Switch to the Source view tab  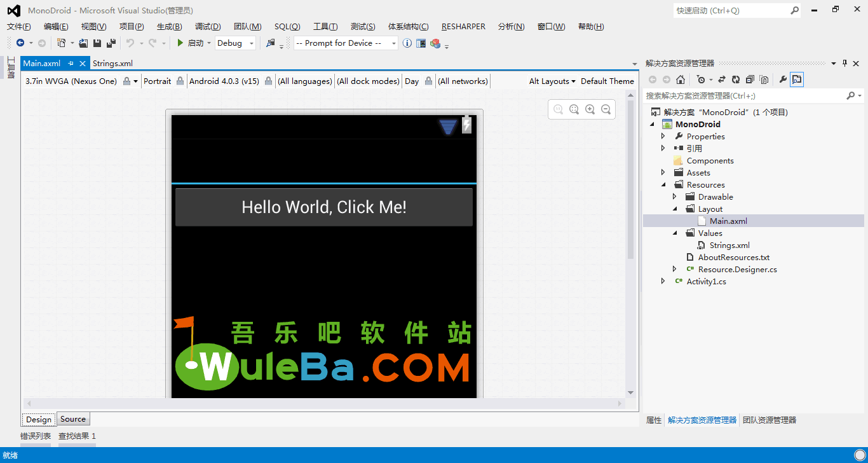(73, 419)
